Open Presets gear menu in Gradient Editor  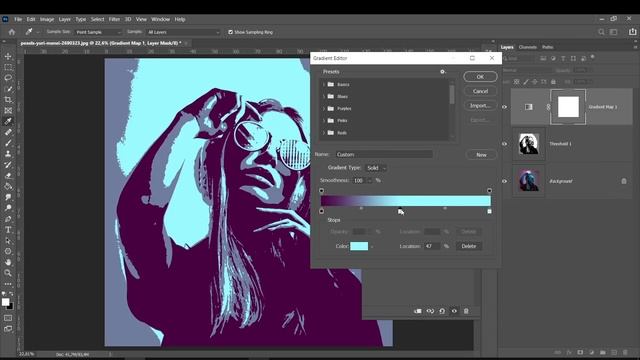442,72
